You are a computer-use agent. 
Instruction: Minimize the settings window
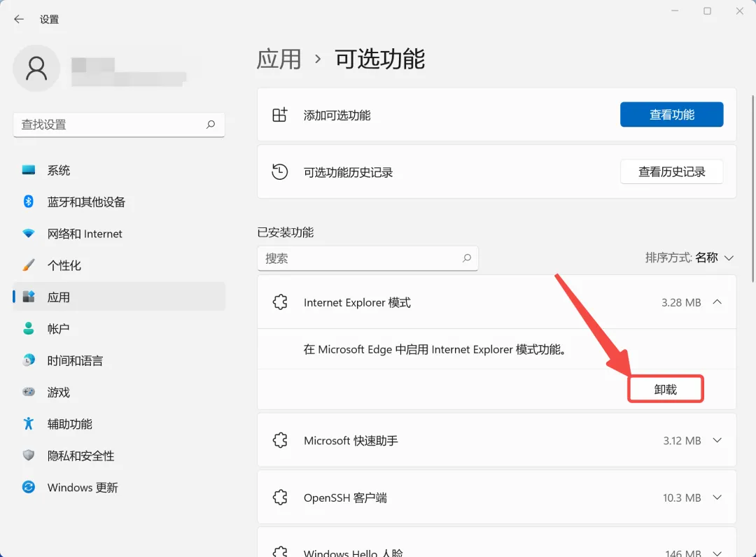pos(675,10)
